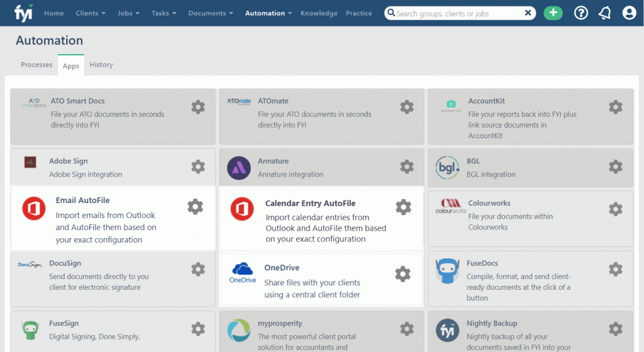Open Knowledge in the navbar
The width and height of the screenshot is (644, 352).
click(319, 13)
